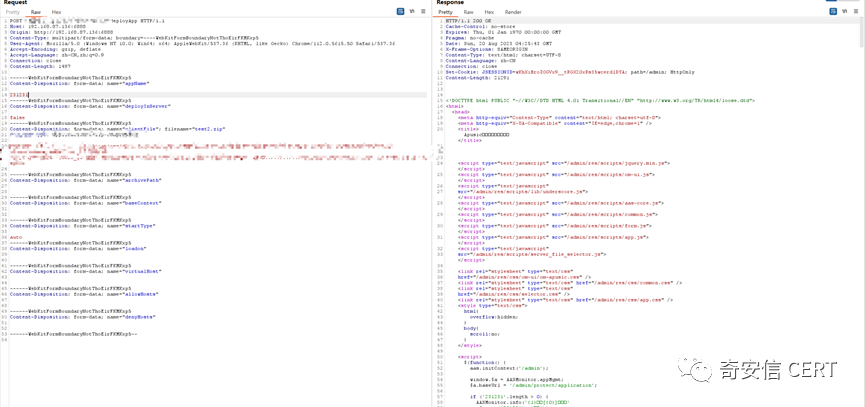Screen dimensions: 865x407
Task: Open the Response pane's hamburger options menu
Action: (x=855, y=12)
